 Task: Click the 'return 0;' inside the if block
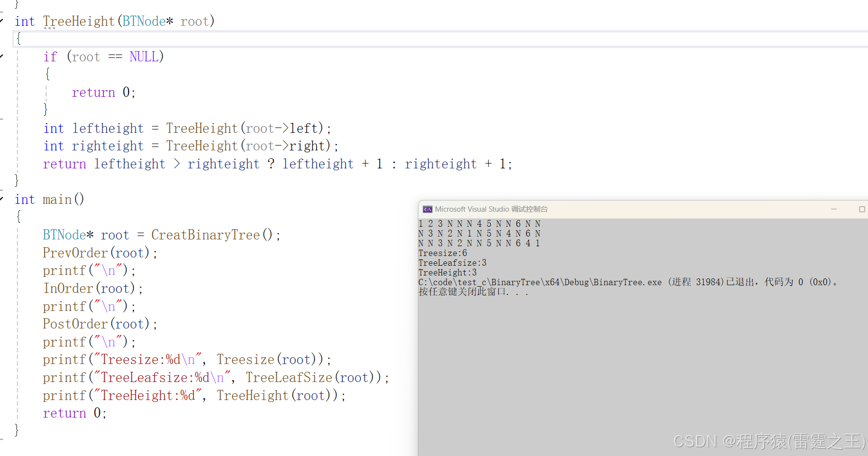click(x=104, y=92)
